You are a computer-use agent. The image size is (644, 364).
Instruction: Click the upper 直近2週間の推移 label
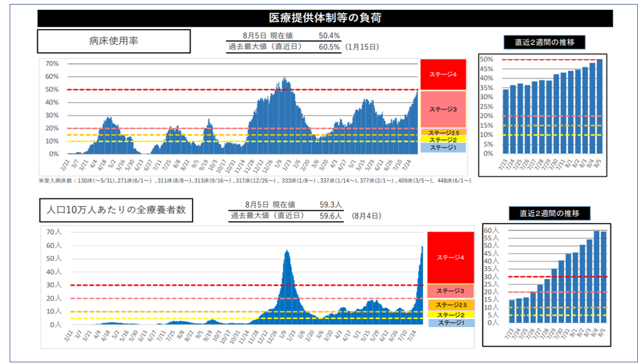pos(544,42)
